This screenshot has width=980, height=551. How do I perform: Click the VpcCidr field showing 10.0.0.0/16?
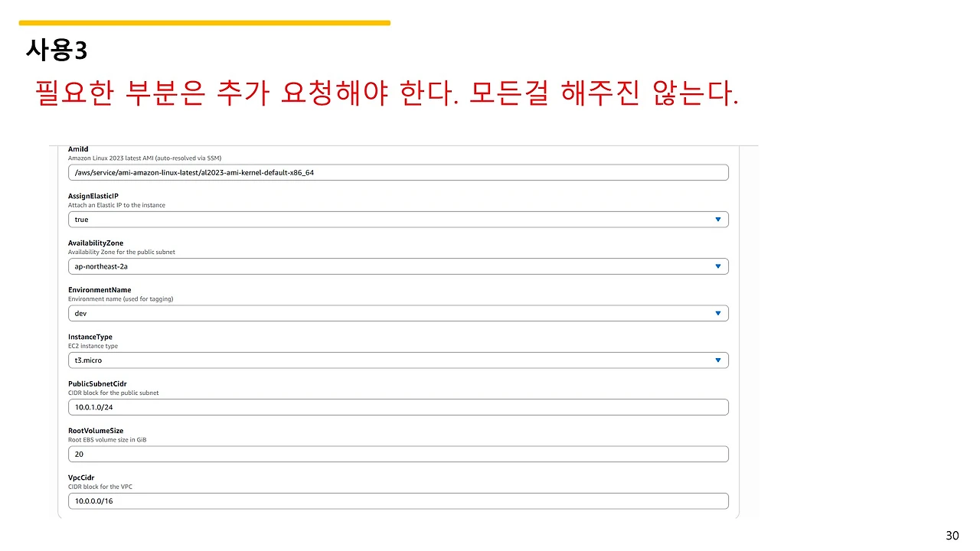click(x=398, y=500)
